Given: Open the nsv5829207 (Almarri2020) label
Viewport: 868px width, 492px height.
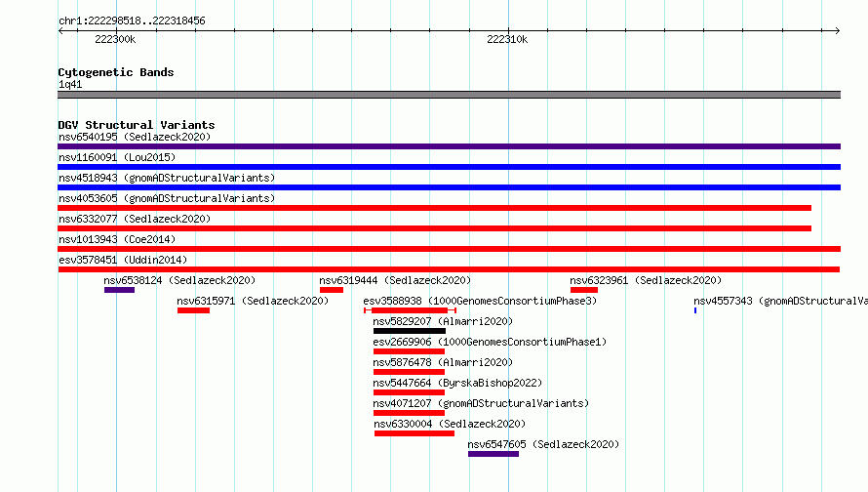Looking at the screenshot, I should [443, 321].
